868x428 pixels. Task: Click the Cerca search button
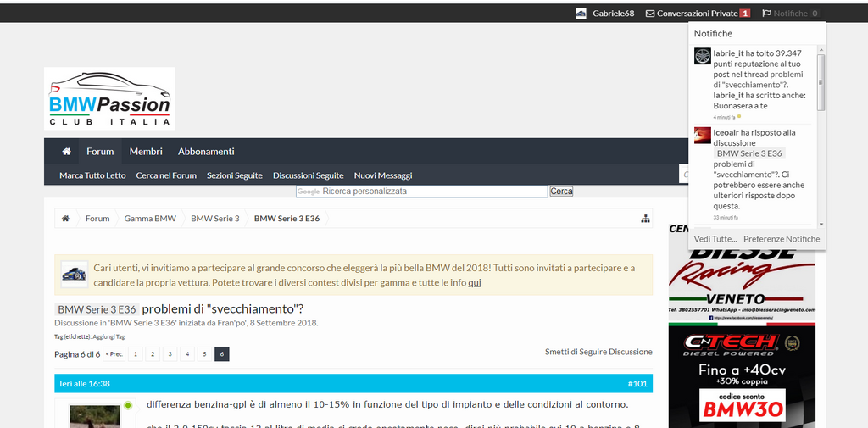561,191
